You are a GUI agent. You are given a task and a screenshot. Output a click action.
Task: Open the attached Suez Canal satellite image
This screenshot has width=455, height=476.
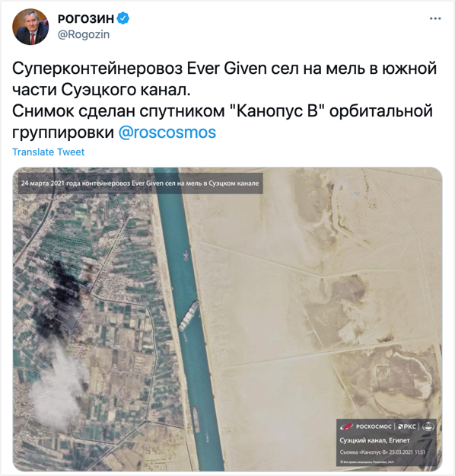[x=228, y=319]
